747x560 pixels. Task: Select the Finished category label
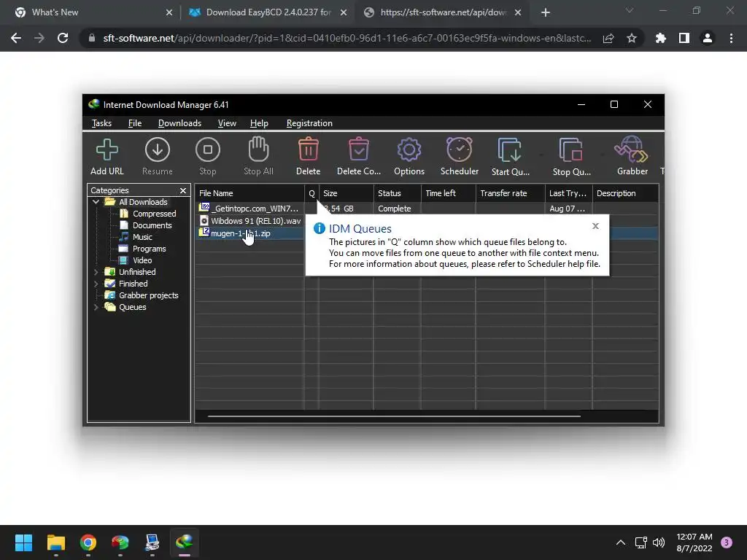click(x=133, y=284)
